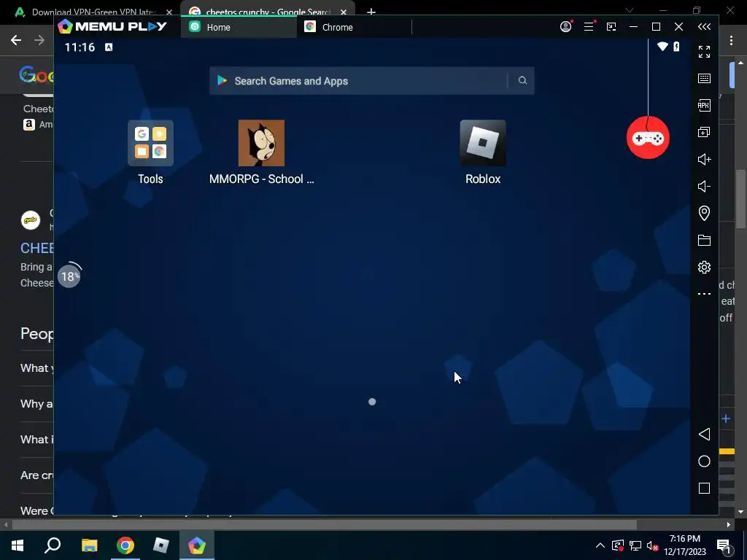The height and width of the screenshot is (560, 747).
Task: Launch the Roblox app in MEmu
Action: click(483, 143)
